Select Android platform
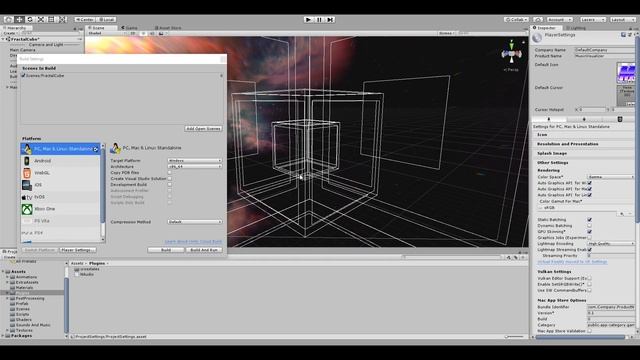 click(60, 161)
